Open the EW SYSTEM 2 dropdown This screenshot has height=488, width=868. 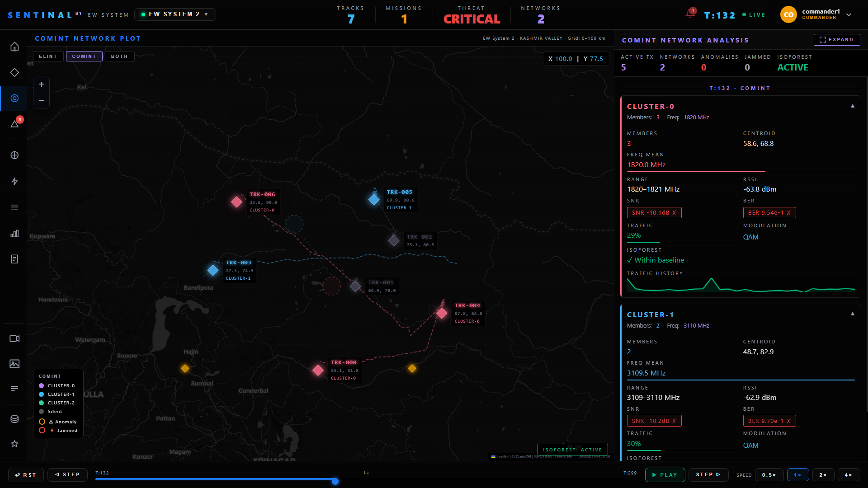(175, 14)
